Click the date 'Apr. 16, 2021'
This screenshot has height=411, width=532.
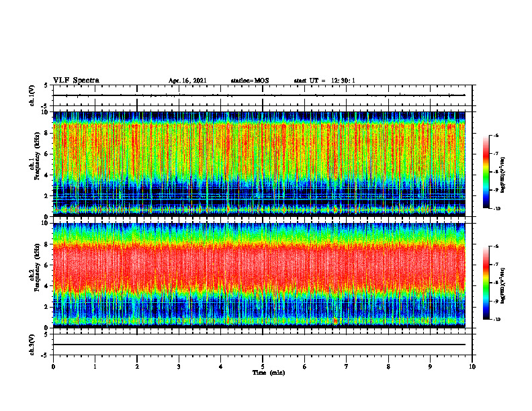click(x=187, y=81)
